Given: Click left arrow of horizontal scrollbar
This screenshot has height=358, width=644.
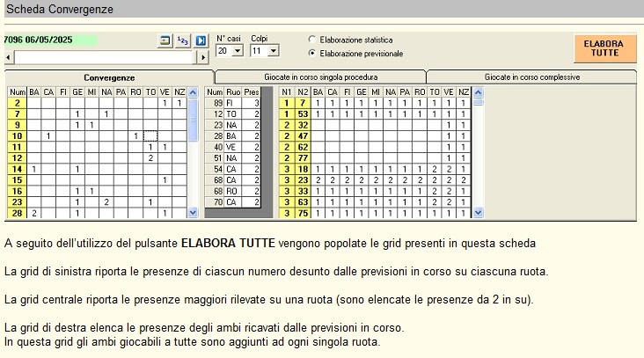Looking at the screenshot, I should pyautogui.click(x=9, y=57).
